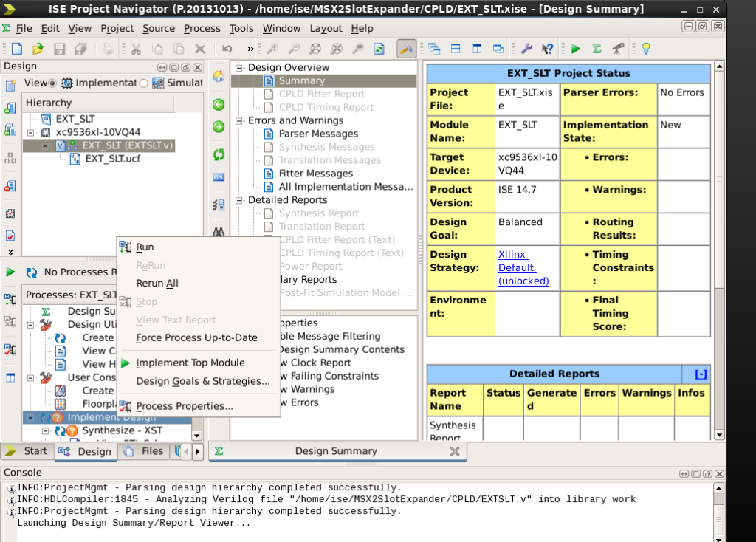The image size is (756, 542).
Task: Select the Implementation view radio button
Action: coord(52,83)
